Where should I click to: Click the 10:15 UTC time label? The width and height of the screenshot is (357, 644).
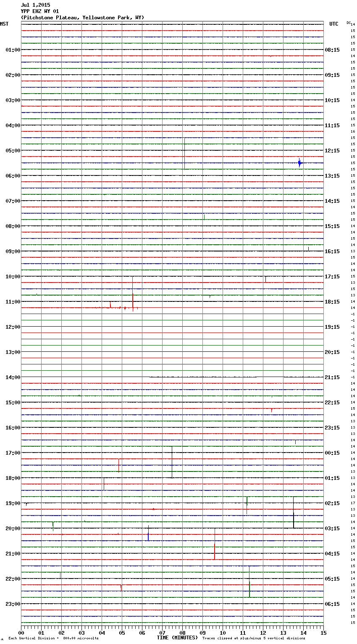click(x=332, y=100)
